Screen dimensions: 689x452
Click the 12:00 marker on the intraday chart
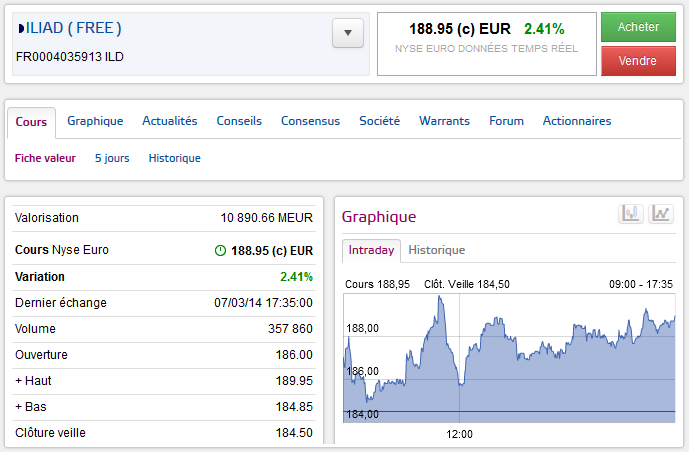[x=459, y=434]
